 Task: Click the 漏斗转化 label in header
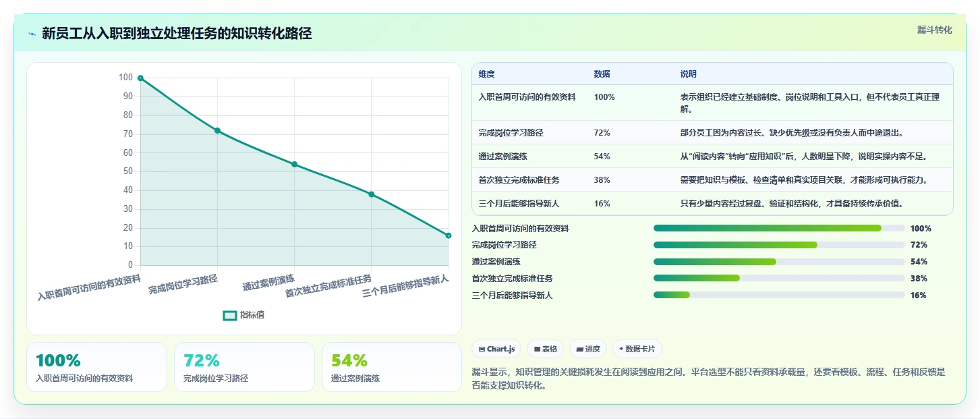(x=935, y=30)
